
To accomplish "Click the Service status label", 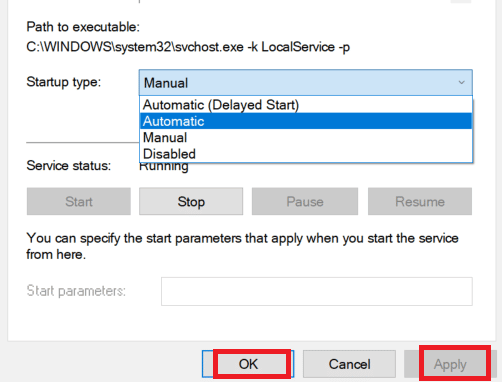I will click(68, 165).
